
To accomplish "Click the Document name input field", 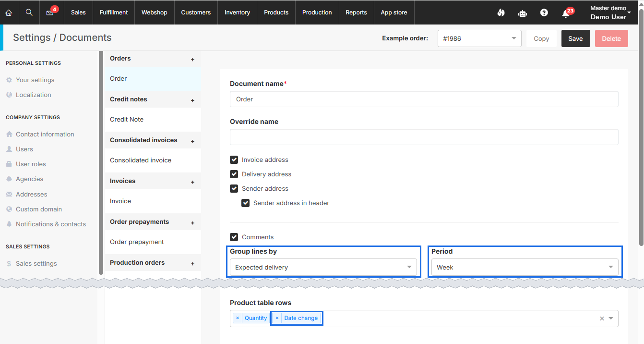I will coord(424,99).
